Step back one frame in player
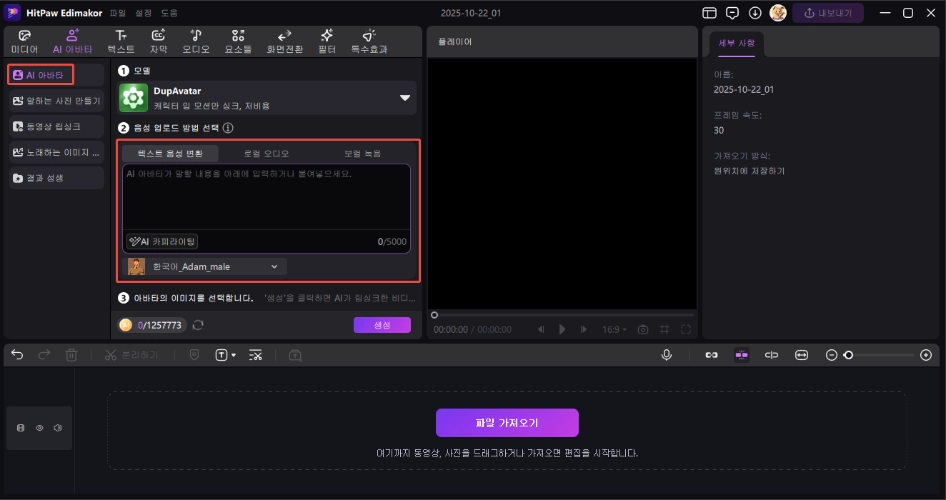 point(541,329)
